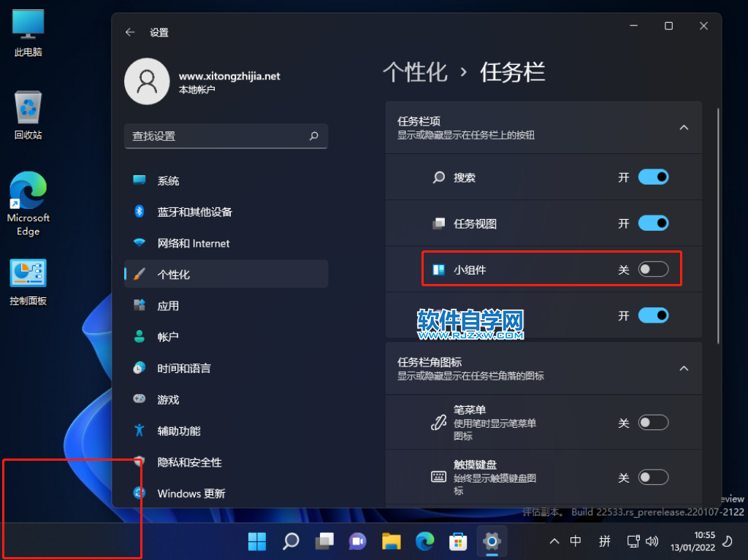Turn off the 搜索 taskbar toggle
Viewport: 748px width, 560px height.
click(653, 177)
